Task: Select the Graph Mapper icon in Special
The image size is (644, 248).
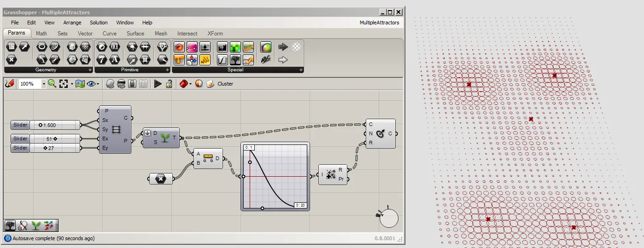Action: 222,59
